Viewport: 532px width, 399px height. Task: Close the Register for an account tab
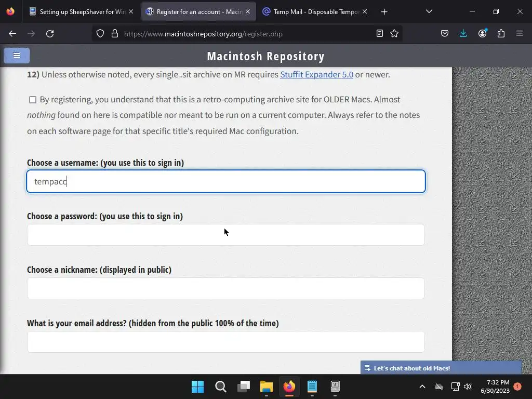click(248, 11)
